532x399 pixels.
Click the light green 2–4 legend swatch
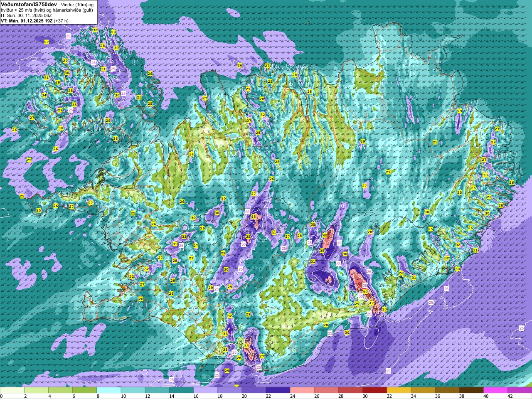click(x=37, y=390)
